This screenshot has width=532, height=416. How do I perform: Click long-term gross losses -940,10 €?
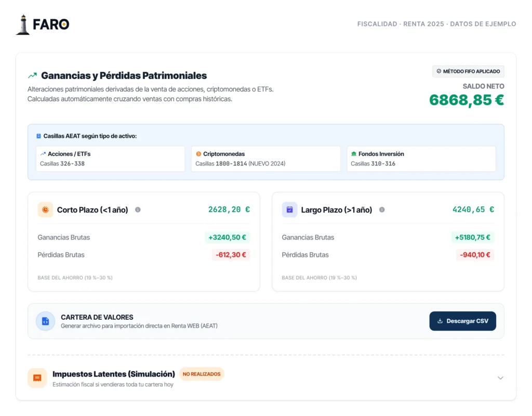click(475, 255)
